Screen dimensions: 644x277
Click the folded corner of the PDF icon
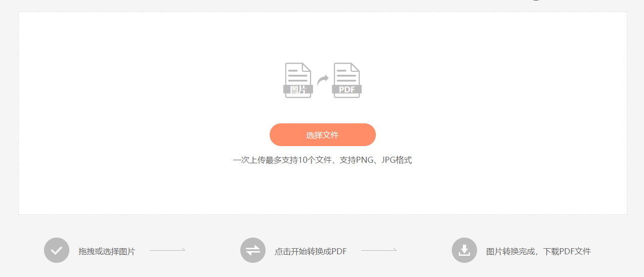(x=355, y=67)
